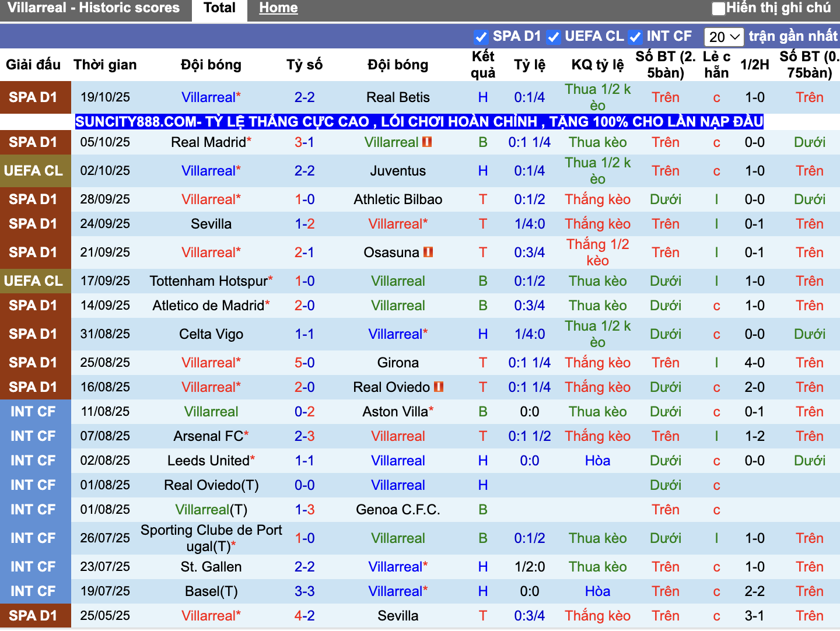Open Real Betis team link
This screenshot has height=631, width=840.
pos(398,97)
